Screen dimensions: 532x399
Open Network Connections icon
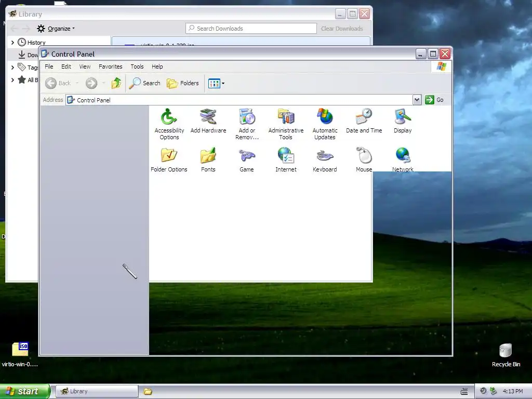403,160
